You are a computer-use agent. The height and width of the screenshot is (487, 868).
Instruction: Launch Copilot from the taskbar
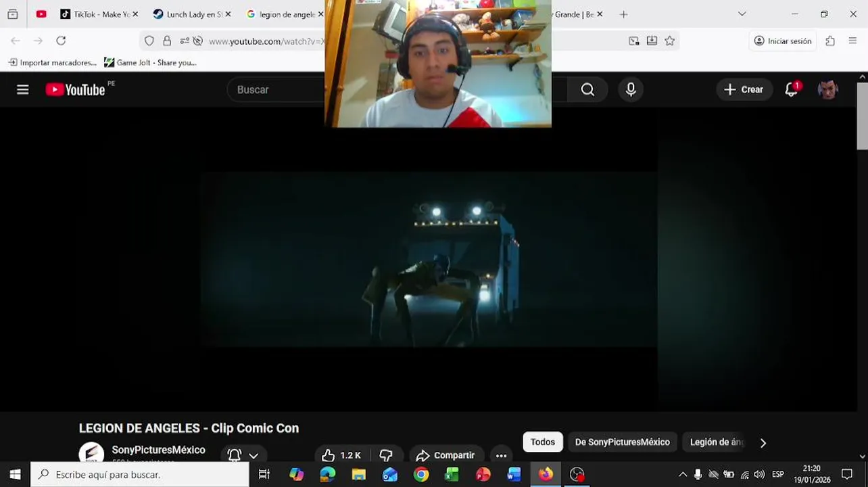[296, 474]
